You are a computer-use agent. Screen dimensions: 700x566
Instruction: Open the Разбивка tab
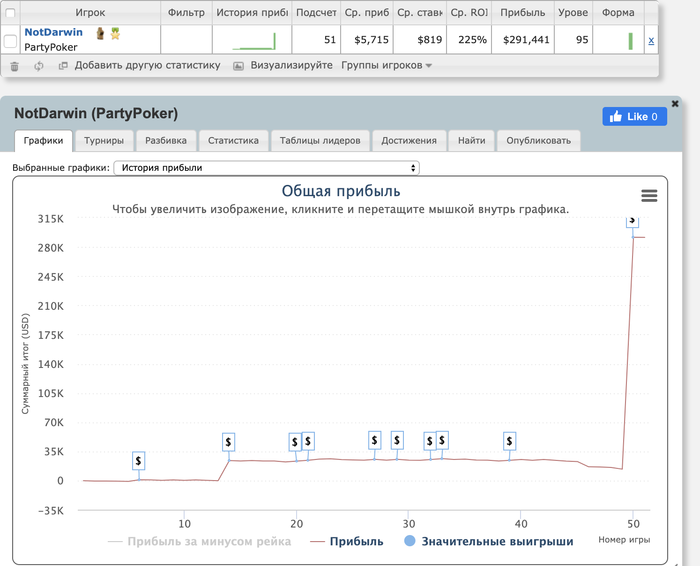click(166, 141)
